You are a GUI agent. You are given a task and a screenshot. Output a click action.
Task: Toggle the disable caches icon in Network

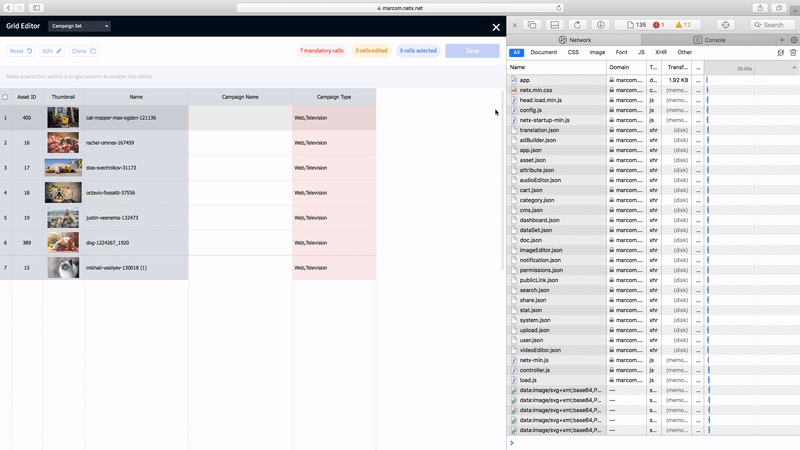pos(780,52)
